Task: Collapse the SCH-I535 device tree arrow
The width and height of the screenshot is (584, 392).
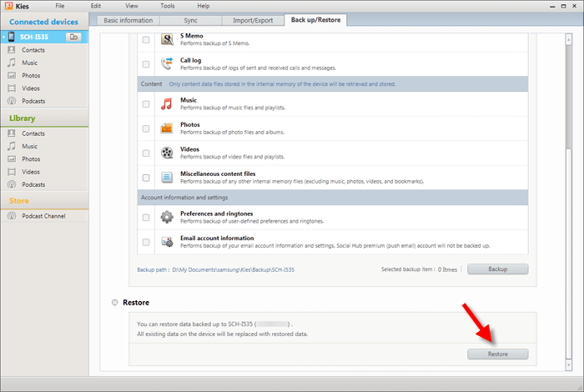Action: click(3, 38)
